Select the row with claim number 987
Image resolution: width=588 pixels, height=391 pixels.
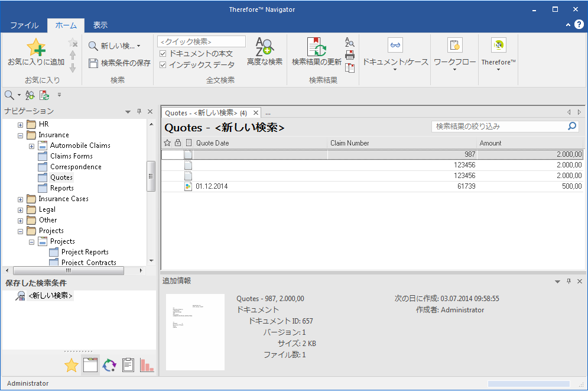point(373,154)
